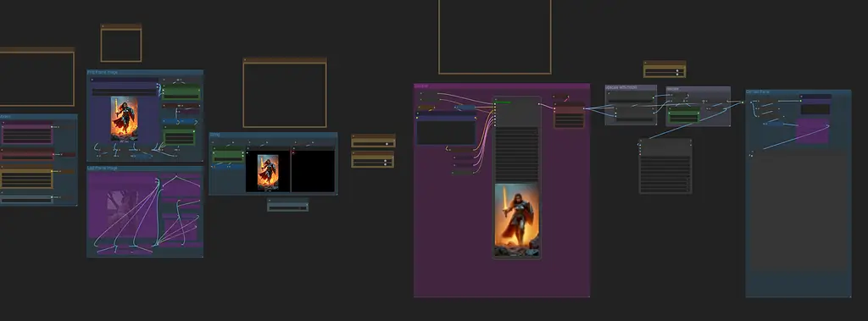Click the upper brown slider node left of sampler group
The image size is (868, 321).
tap(373, 141)
